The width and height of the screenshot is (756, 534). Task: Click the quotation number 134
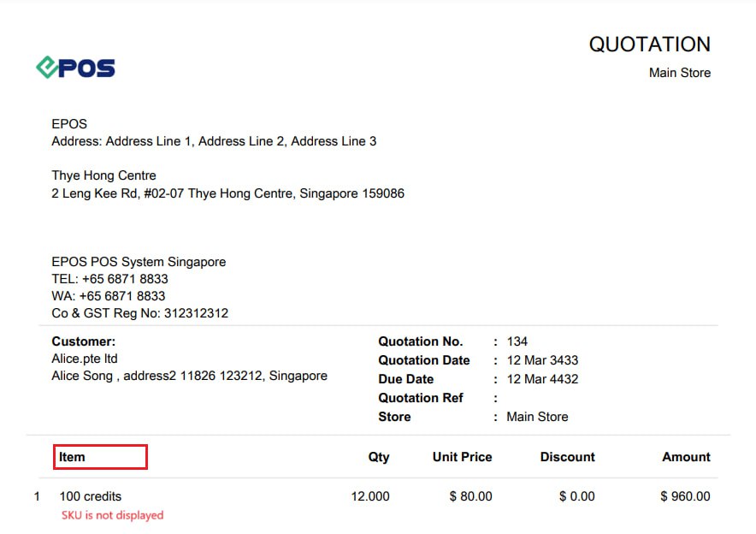[517, 341]
